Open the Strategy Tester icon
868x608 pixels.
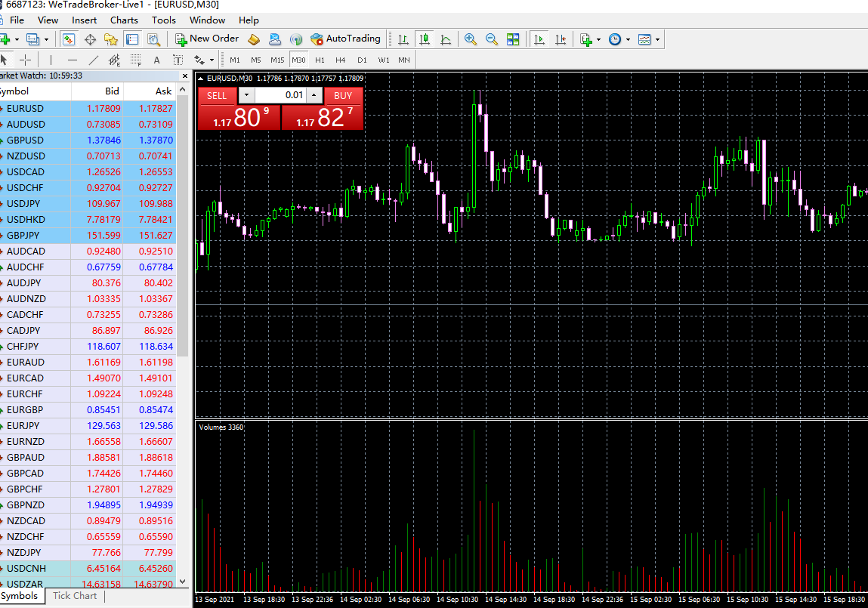(153, 39)
